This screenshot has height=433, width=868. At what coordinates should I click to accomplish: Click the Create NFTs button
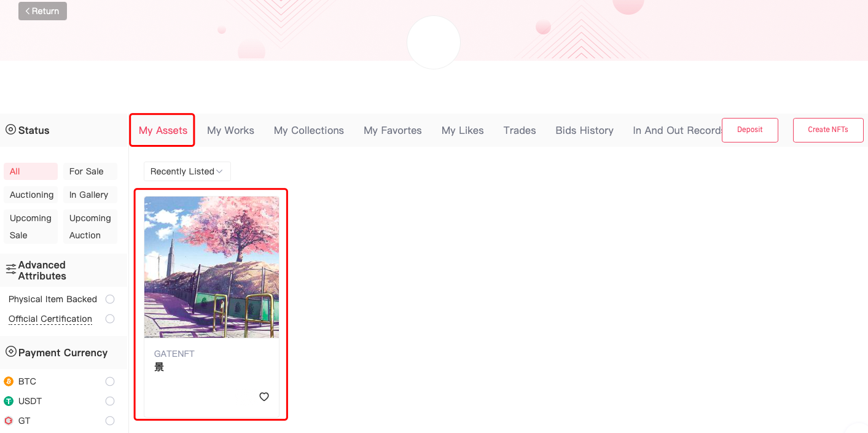point(828,130)
